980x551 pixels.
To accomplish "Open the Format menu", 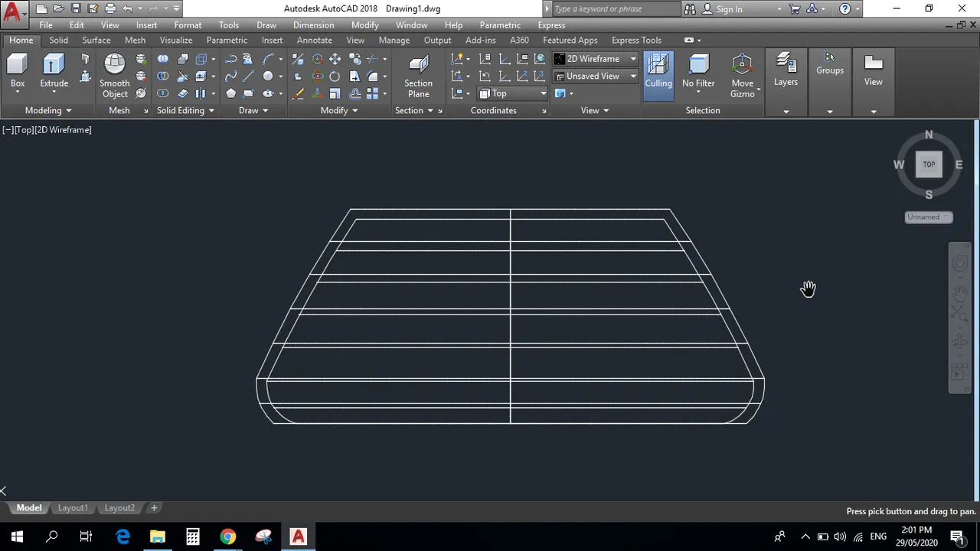I will coord(188,25).
